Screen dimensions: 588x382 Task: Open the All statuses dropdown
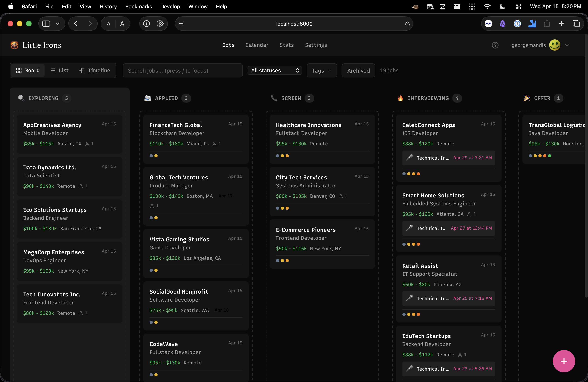pyautogui.click(x=274, y=70)
